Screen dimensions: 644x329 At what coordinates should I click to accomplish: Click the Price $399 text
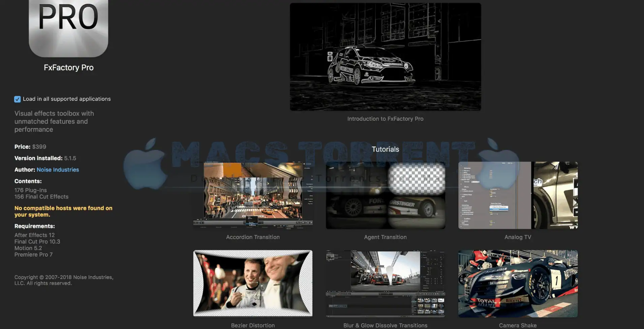(x=30, y=147)
